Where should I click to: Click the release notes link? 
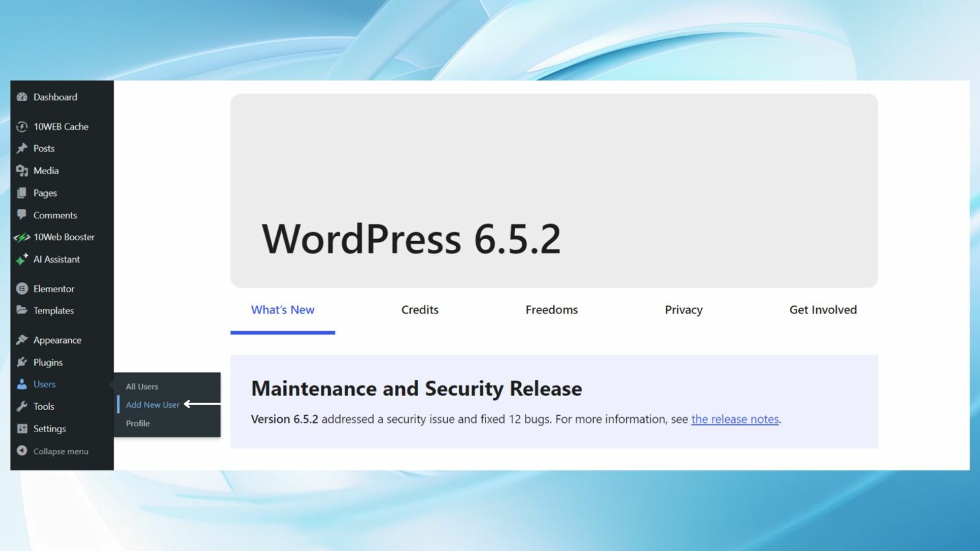(x=734, y=419)
